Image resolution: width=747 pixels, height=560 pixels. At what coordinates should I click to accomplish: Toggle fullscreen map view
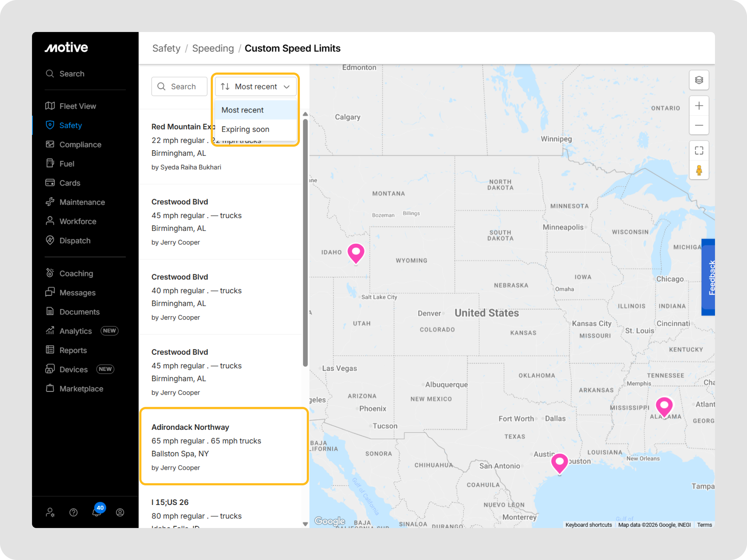(699, 151)
